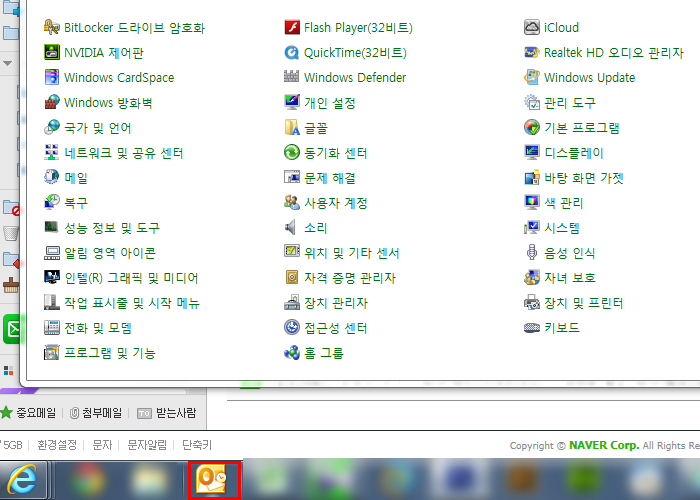Open the 색 관리 icon
The height and width of the screenshot is (500, 700).
point(532,202)
